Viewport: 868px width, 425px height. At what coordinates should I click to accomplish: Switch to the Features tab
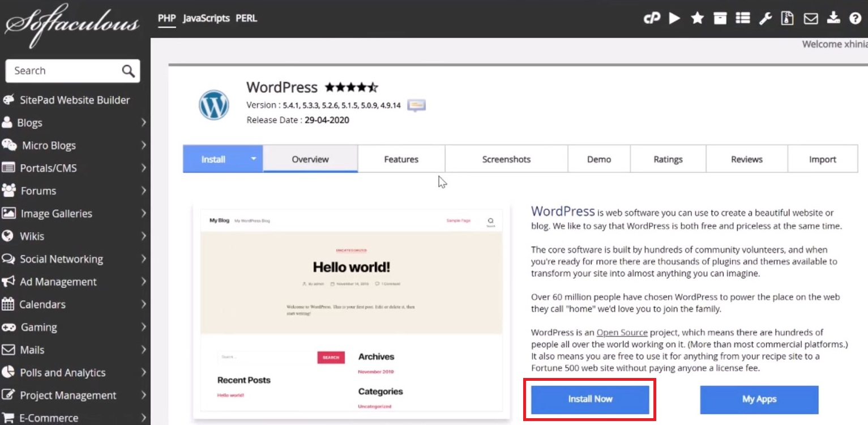click(401, 159)
